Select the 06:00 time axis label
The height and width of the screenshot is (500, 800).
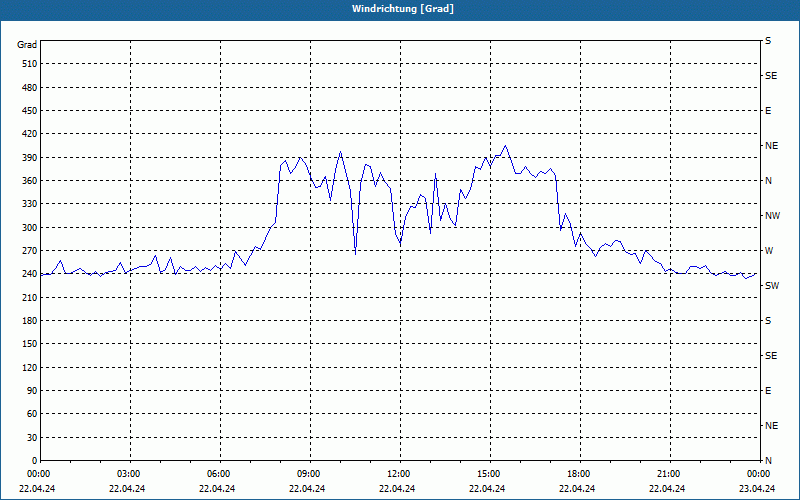click(x=219, y=474)
